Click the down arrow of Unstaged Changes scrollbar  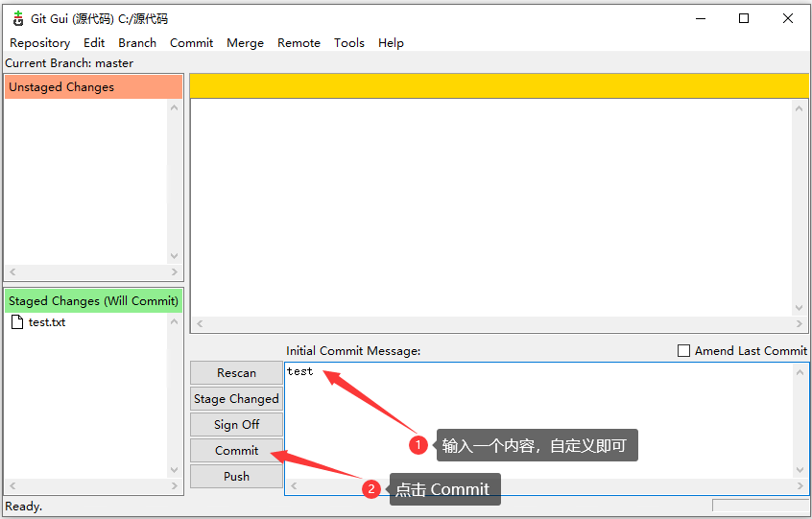point(175,256)
